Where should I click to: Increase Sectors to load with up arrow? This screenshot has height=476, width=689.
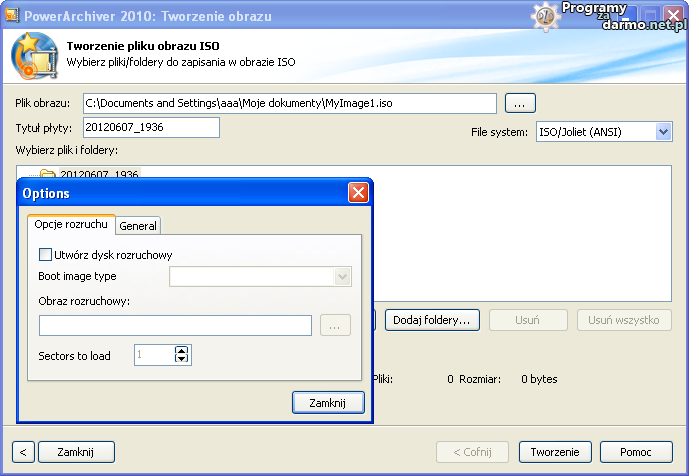[x=181, y=350]
